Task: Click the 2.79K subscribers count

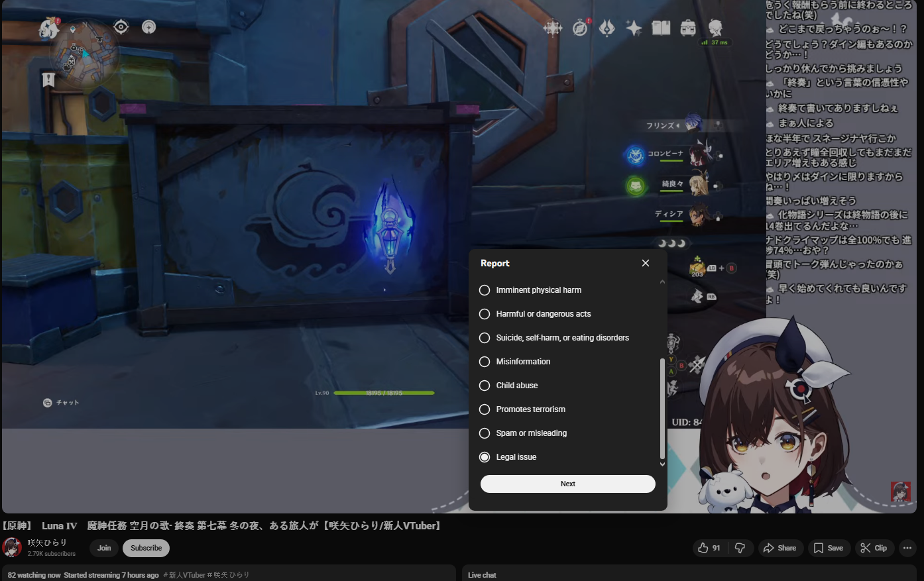Action: (x=52, y=554)
